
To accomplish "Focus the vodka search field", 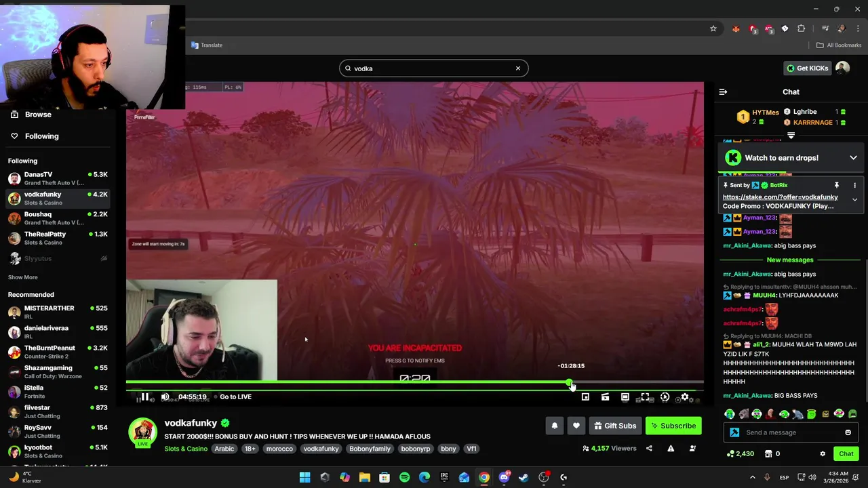I will coord(433,68).
